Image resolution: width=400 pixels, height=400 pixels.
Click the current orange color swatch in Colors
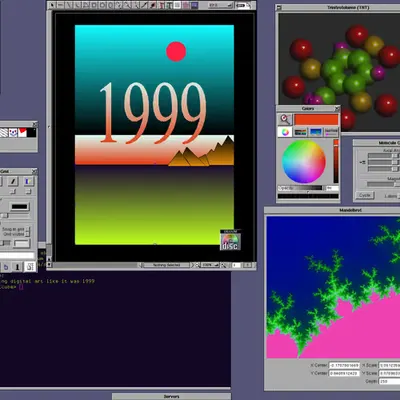click(x=316, y=119)
